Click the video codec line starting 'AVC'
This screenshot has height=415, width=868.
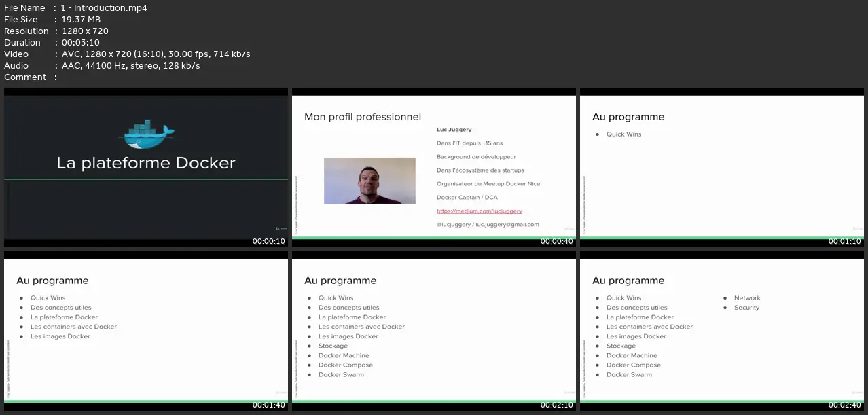tap(156, 54)
